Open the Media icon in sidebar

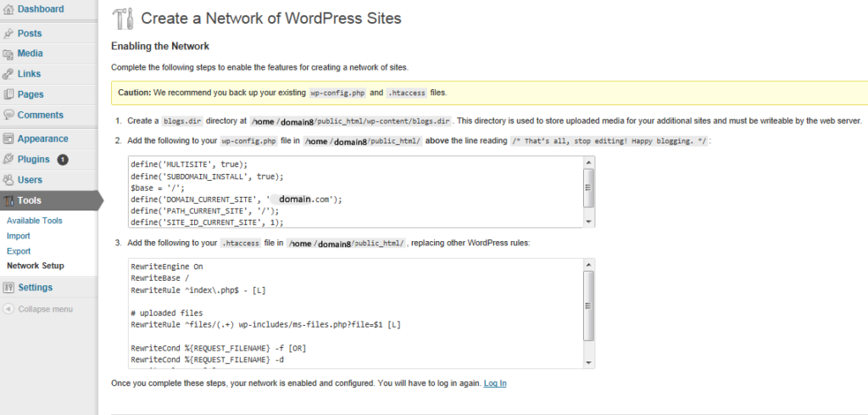pyautogui.click(x=8, y=53)
